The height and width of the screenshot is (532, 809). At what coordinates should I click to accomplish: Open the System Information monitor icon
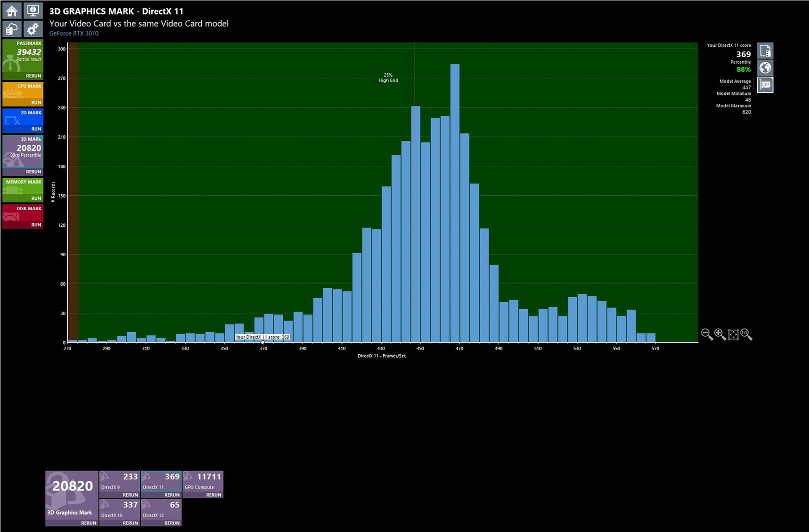(x=33, y=10)
